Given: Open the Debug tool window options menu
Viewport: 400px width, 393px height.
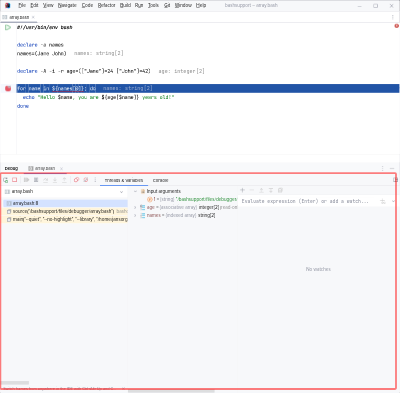Looking at the screenshot, I should [383, 168].
